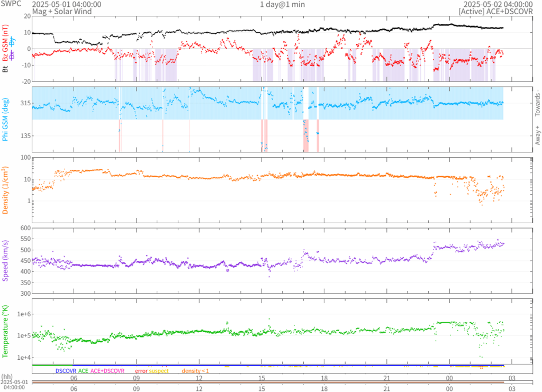The height and width of the screenshot is (392, 542).
Task: Click the orange density < 1 legend entry
Action: click(x=195, y=371)
